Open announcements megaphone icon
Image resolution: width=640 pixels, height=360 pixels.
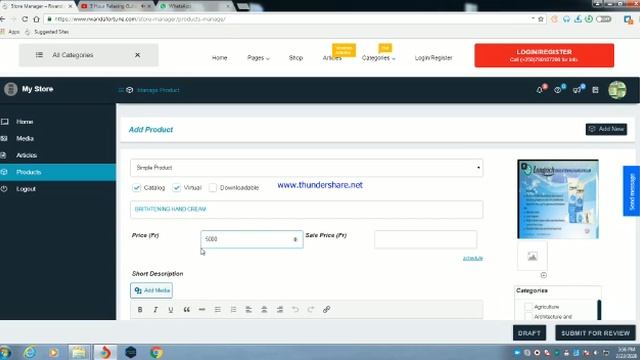click(577, 89)
